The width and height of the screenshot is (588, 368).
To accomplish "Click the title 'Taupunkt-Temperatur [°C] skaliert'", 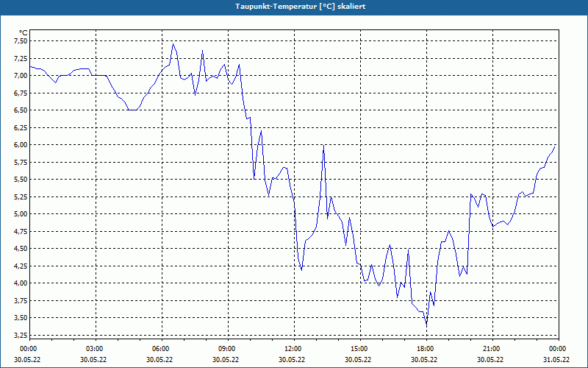I will [x=301, y=7].
